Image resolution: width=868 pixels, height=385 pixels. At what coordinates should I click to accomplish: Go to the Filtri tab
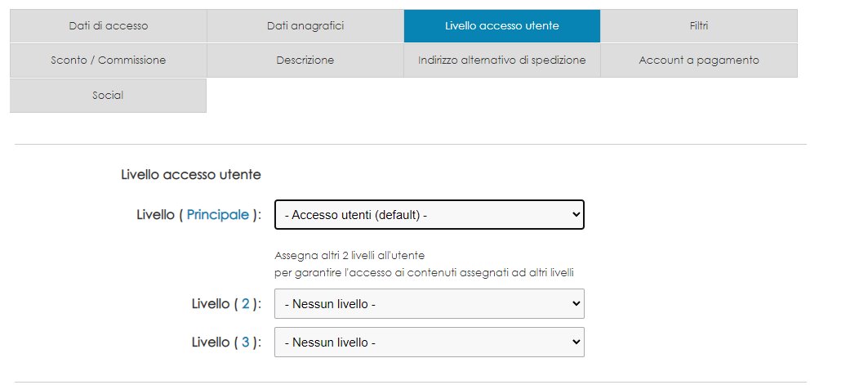tap(699, 26)
